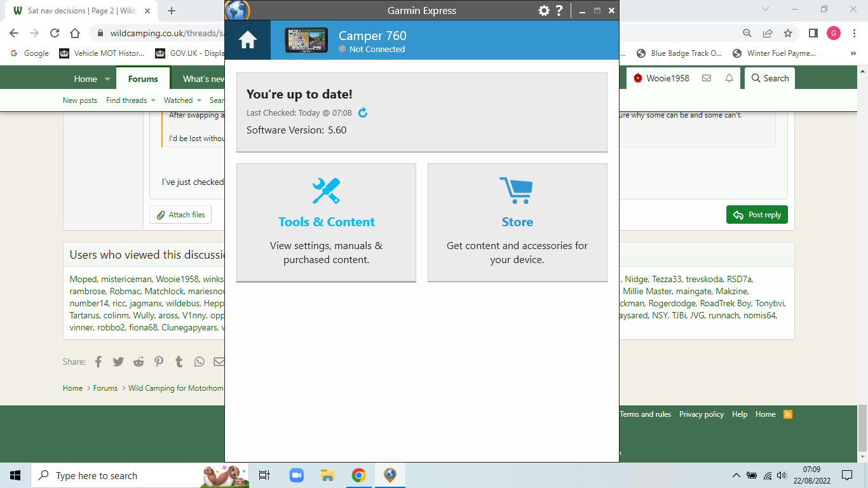The width and height of the screenshot is (868, 488).
Task: Open the Store tile
Action: pyautogui.click(x=517, y=222)
